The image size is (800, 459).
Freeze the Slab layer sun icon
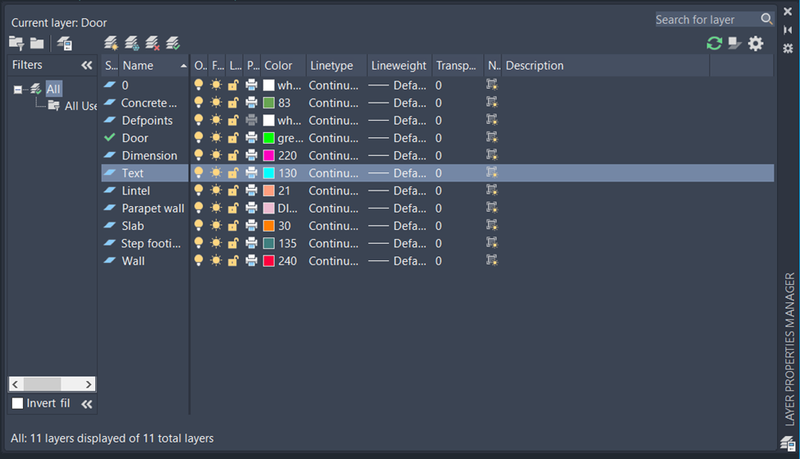216,225
